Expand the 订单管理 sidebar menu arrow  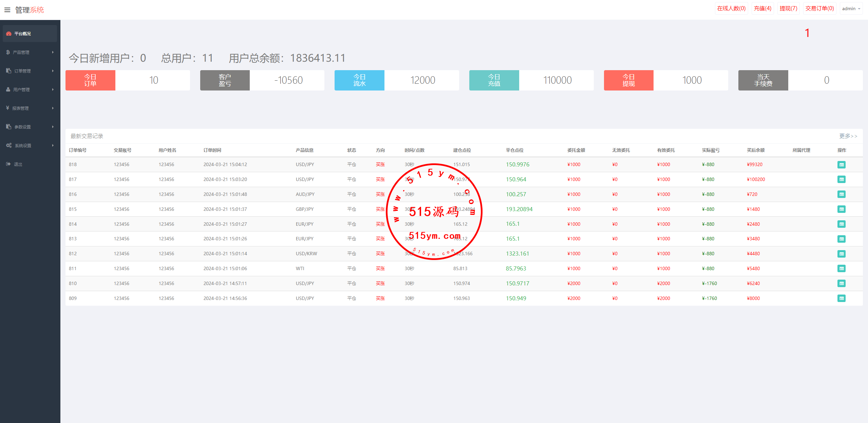pyautogui.click(x=53, y=71)
